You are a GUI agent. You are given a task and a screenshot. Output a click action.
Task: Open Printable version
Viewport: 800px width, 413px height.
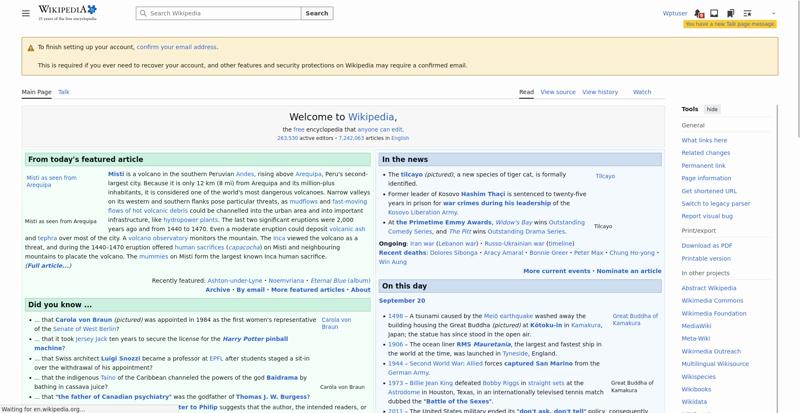706,258
